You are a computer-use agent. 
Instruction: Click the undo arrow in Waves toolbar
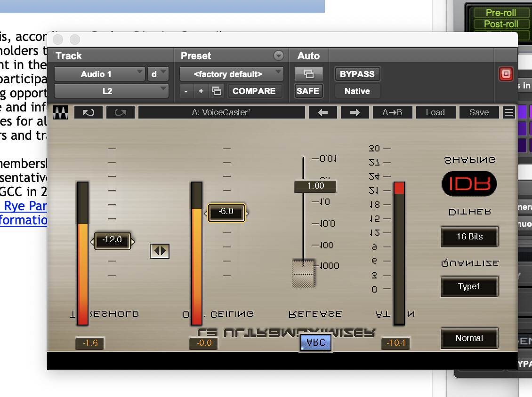tap(88, 112)
